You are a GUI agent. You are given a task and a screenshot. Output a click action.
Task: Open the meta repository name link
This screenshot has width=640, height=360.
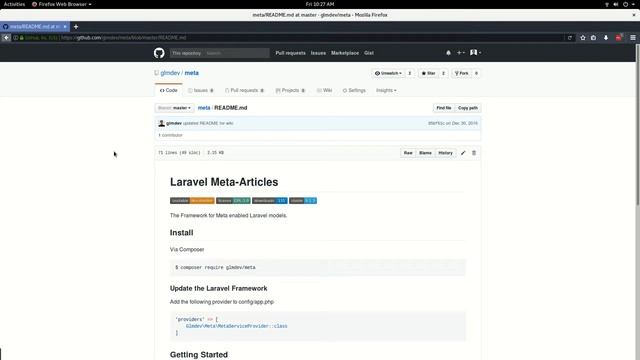[191, 73]
